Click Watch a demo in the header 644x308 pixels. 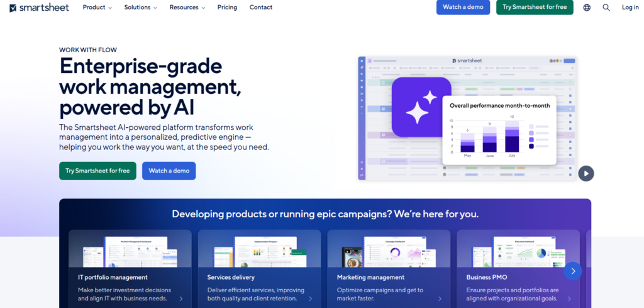462,8
